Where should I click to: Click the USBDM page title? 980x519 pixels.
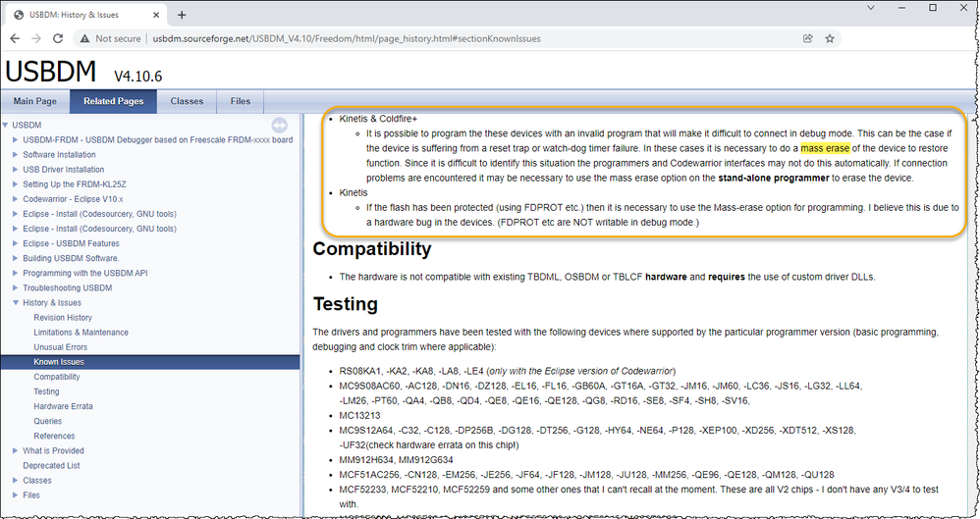(51, 72)
